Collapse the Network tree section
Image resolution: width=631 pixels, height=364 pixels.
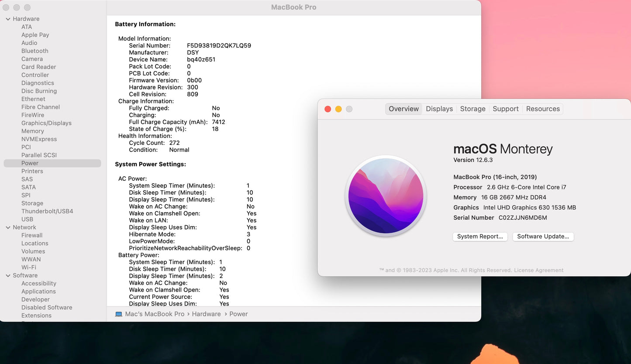pos(8,227)
